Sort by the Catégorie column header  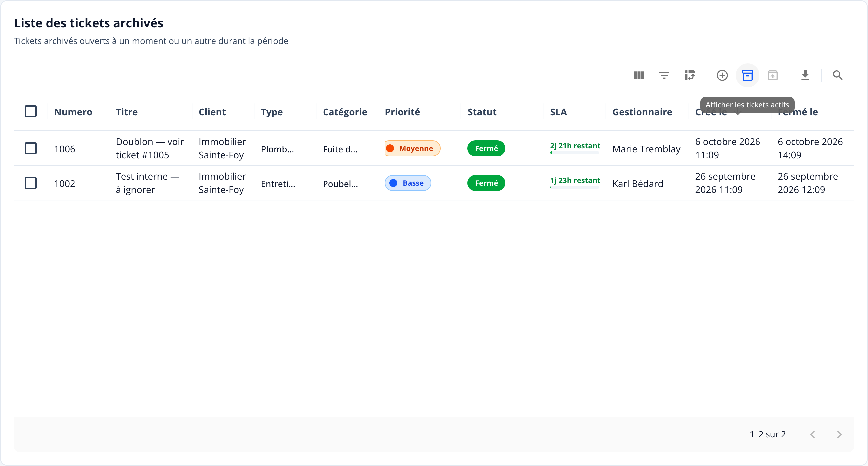345,112
